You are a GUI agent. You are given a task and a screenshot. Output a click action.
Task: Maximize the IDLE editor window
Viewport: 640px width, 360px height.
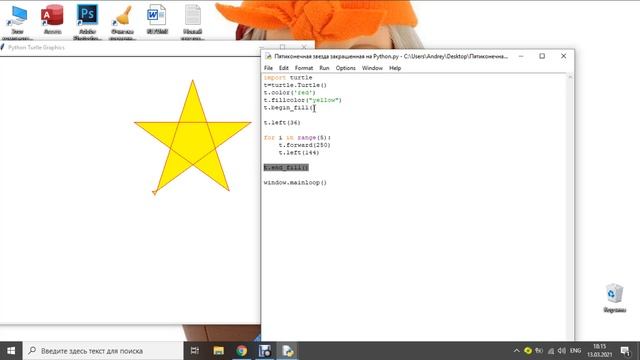542,56
